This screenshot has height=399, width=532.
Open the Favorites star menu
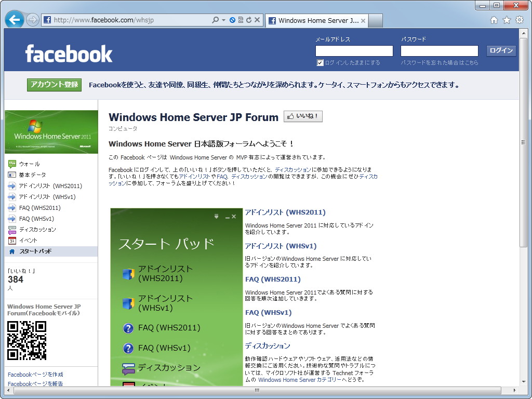click(507, 19)
